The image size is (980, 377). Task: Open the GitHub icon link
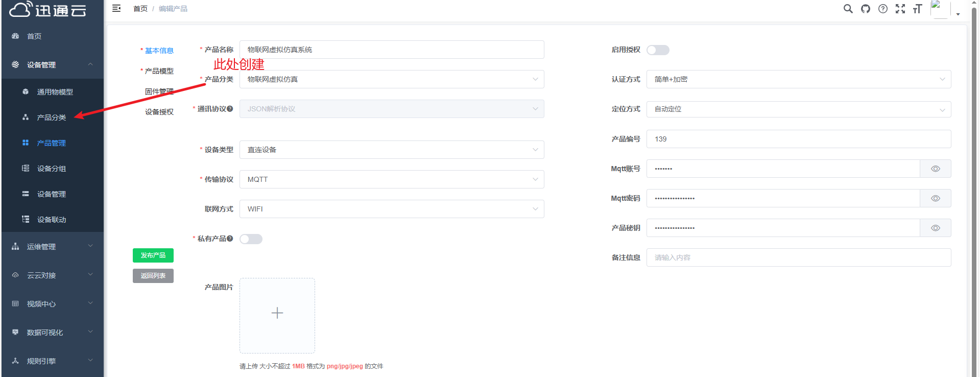[x=865, y=9]
